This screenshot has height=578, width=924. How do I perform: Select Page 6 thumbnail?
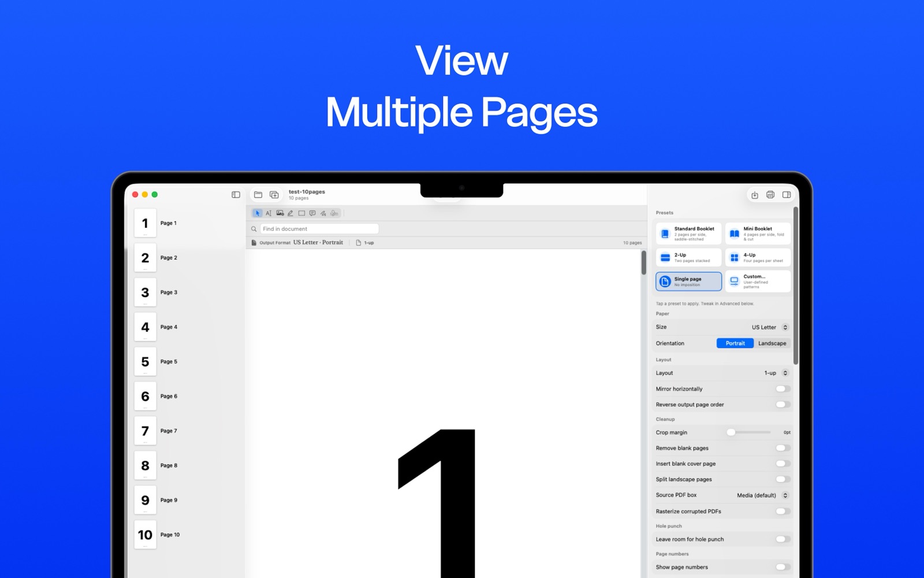click(145, 397)
